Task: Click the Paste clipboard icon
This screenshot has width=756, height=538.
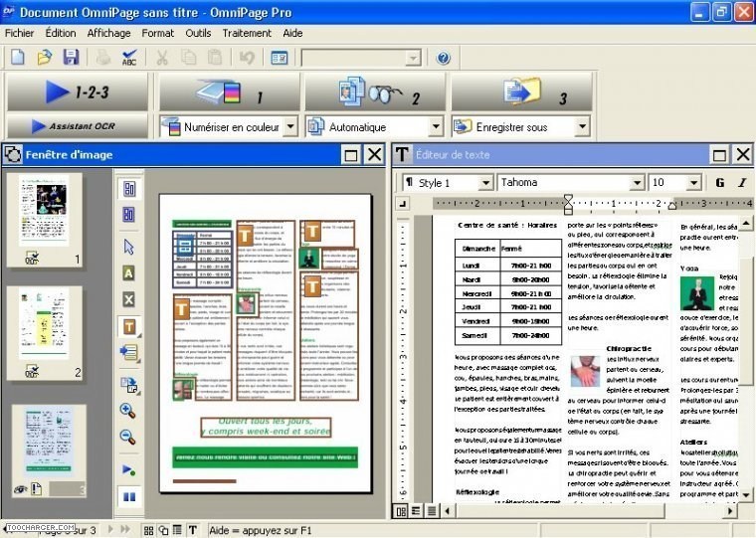Action: (215, 58)
